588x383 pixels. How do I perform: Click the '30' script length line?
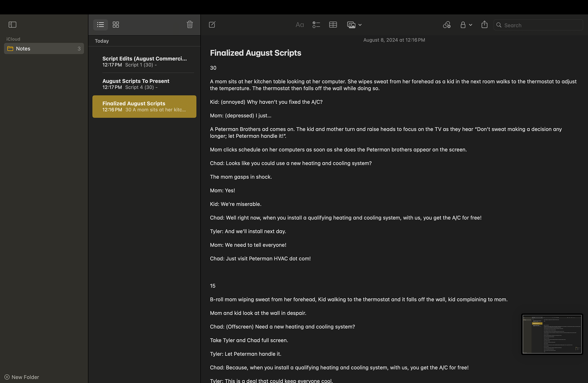click(x=213, y=68)
